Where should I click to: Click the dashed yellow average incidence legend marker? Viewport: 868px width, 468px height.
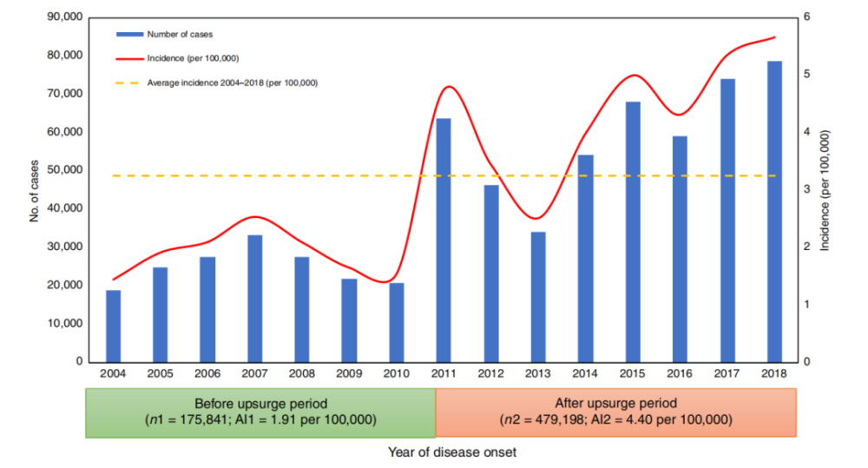pos(128,83)
